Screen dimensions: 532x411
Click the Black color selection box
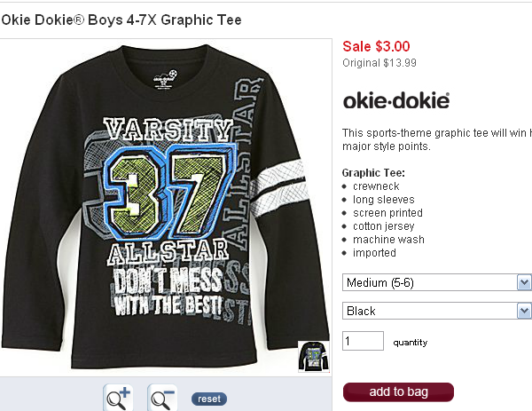pyautogui.click(x=436, y=311)
